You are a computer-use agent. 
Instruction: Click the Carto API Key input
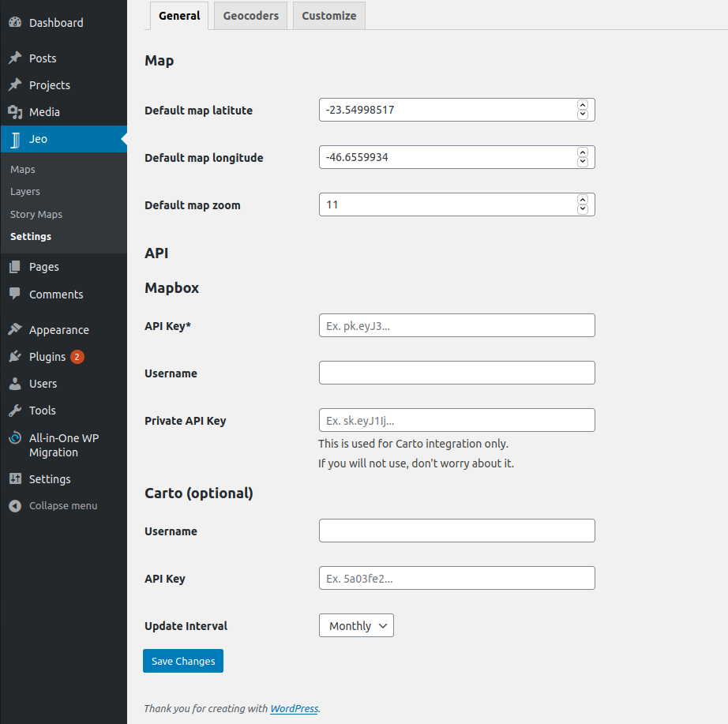[457, 578]
